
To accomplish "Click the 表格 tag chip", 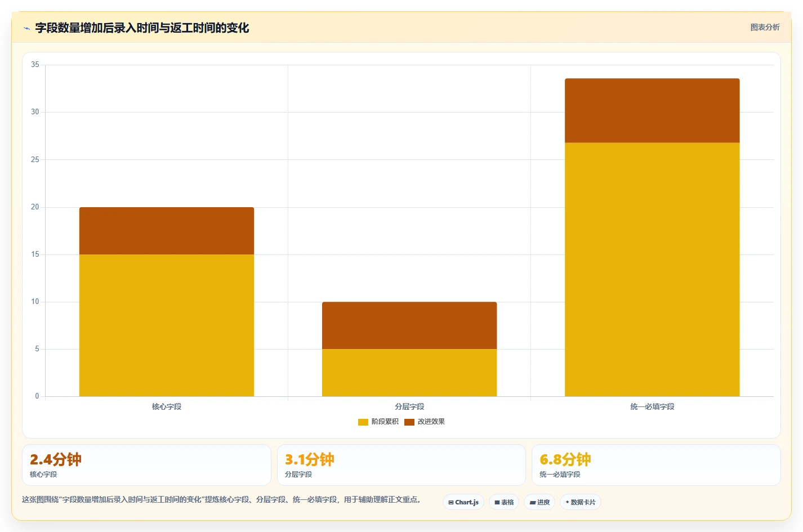I will click(504, 502).
